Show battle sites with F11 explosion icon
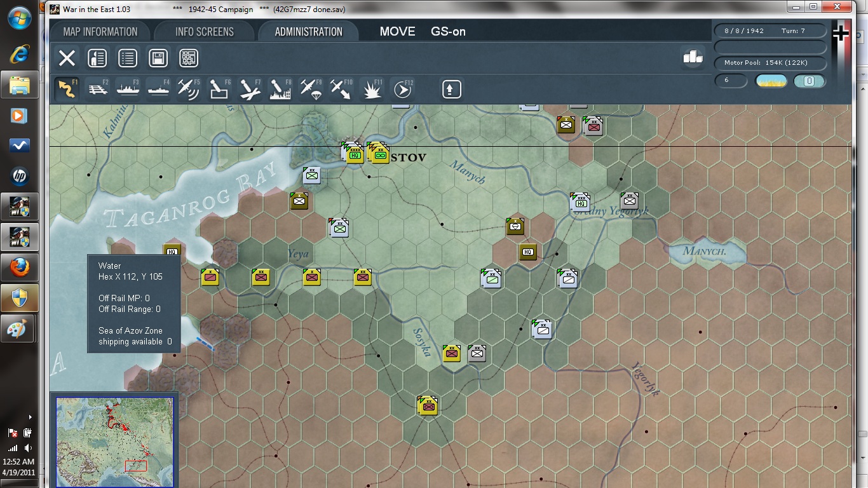The width and height of the screenshot is (868, 488). (372, 89)
